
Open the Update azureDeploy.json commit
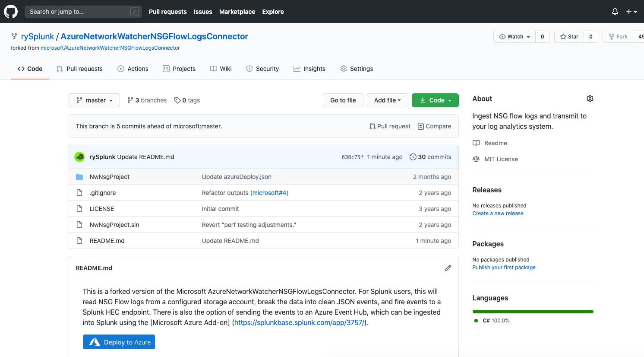tap(237, 177)
